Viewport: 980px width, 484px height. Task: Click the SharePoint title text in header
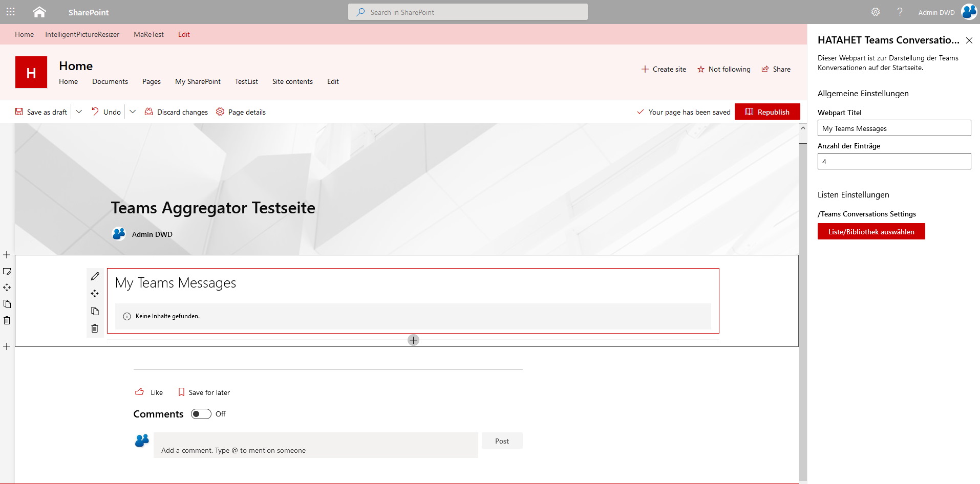pyautogui.click(x=89, y=12)
